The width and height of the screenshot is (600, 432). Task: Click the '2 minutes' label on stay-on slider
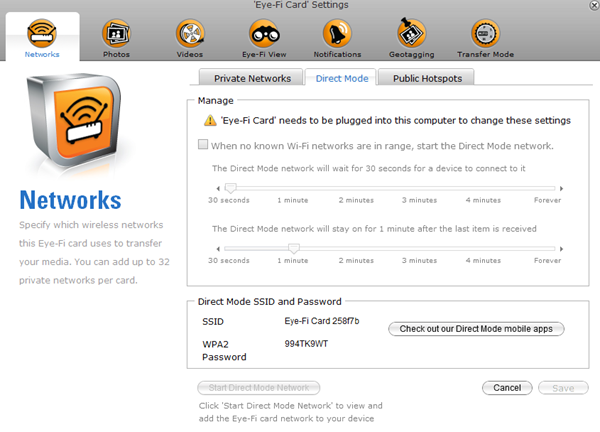pos(356,261)
